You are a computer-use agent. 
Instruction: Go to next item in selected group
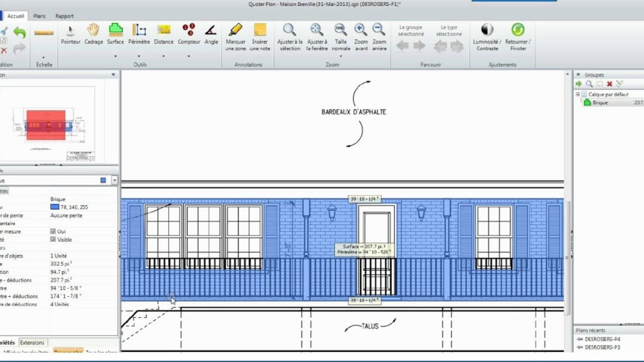tap(419, 46)
